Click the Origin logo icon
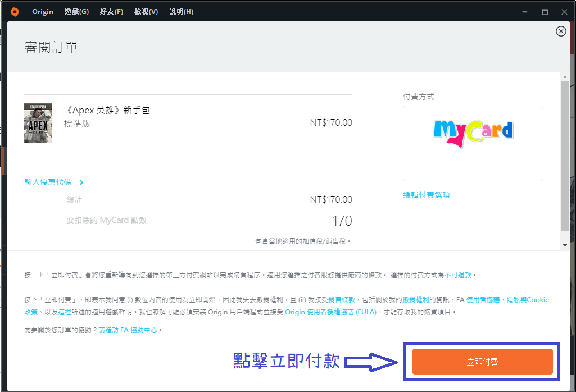 point(15,12)
